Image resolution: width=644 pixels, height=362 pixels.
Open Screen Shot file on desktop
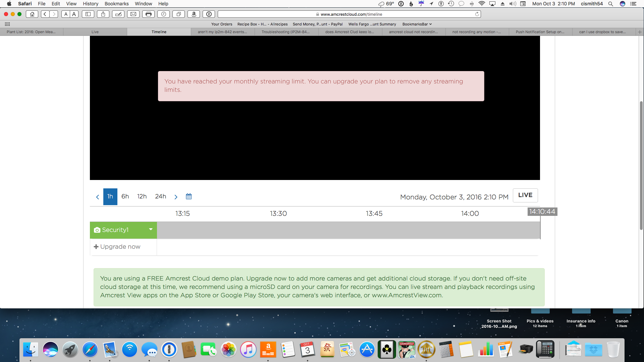click(x=499, y=318)
